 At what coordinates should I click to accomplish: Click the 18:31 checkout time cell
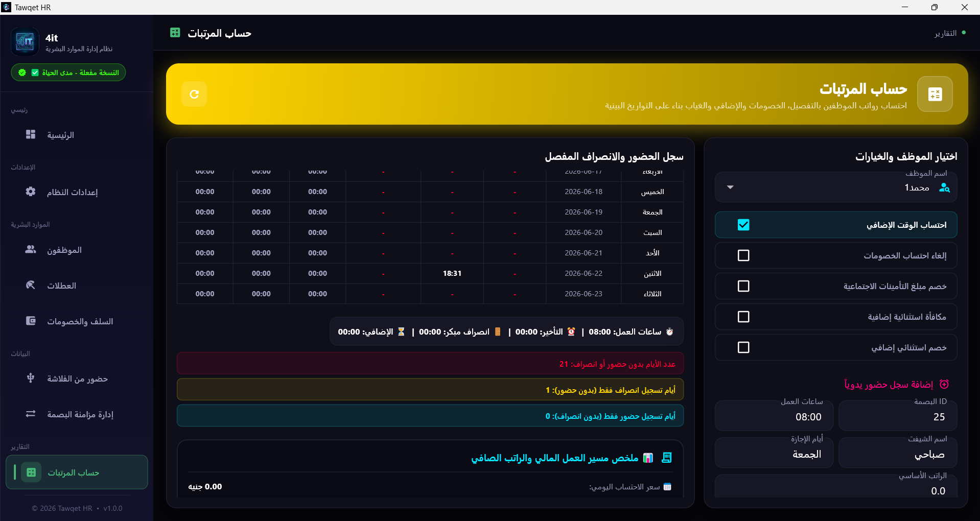click(x=452, y=273)
